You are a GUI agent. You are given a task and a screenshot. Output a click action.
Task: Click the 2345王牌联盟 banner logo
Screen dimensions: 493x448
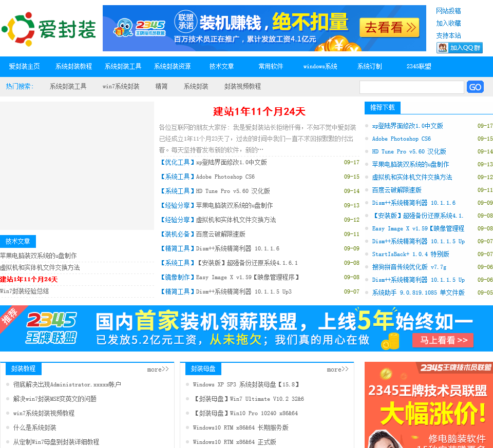coord(51,328)
